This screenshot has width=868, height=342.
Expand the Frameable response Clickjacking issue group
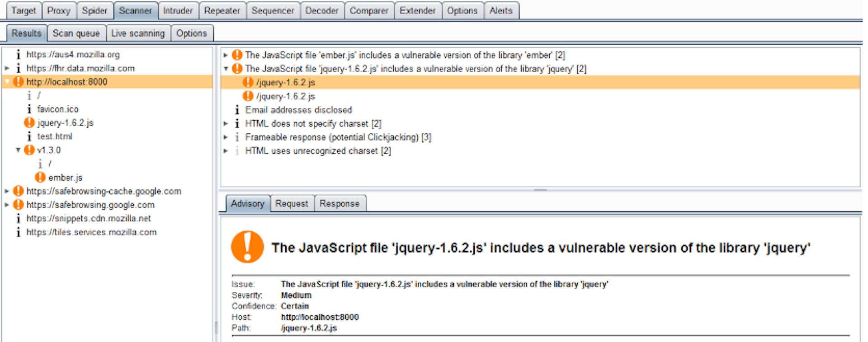(226, 137)
